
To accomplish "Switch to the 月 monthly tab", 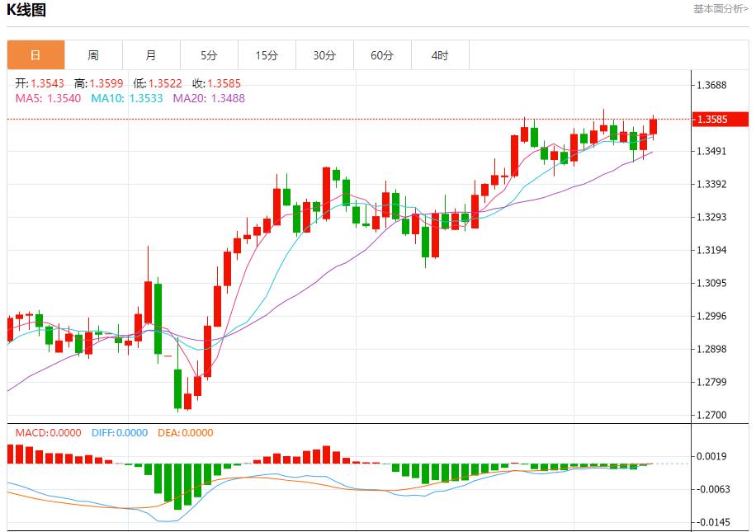I will [x=151, y=55].
